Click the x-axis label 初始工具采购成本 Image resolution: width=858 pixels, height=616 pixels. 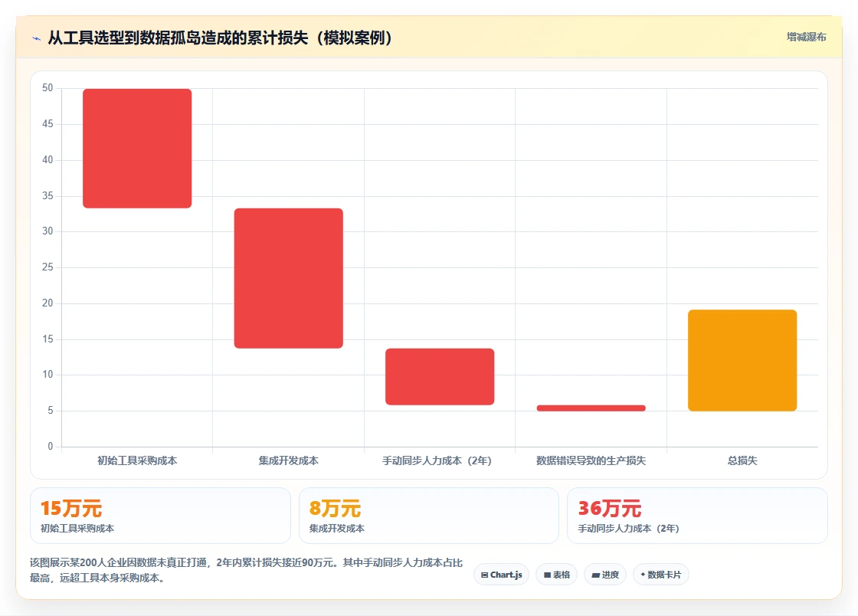click(x=137, y=460)
